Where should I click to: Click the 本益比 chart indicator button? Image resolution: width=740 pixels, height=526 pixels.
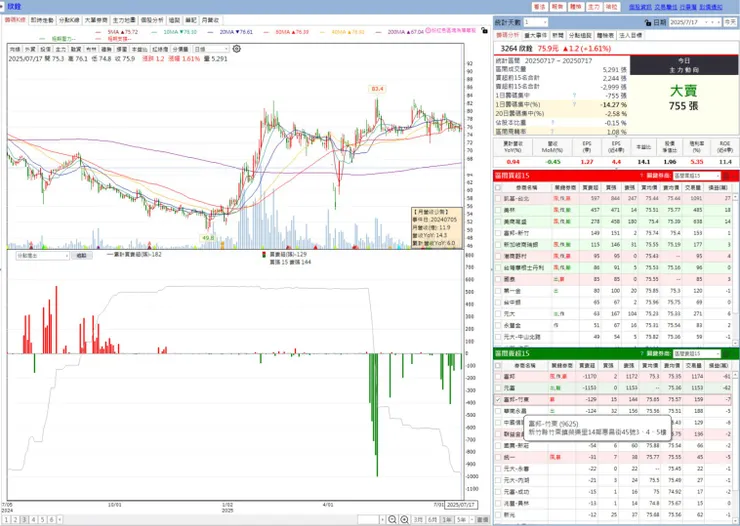coord(139,49)
